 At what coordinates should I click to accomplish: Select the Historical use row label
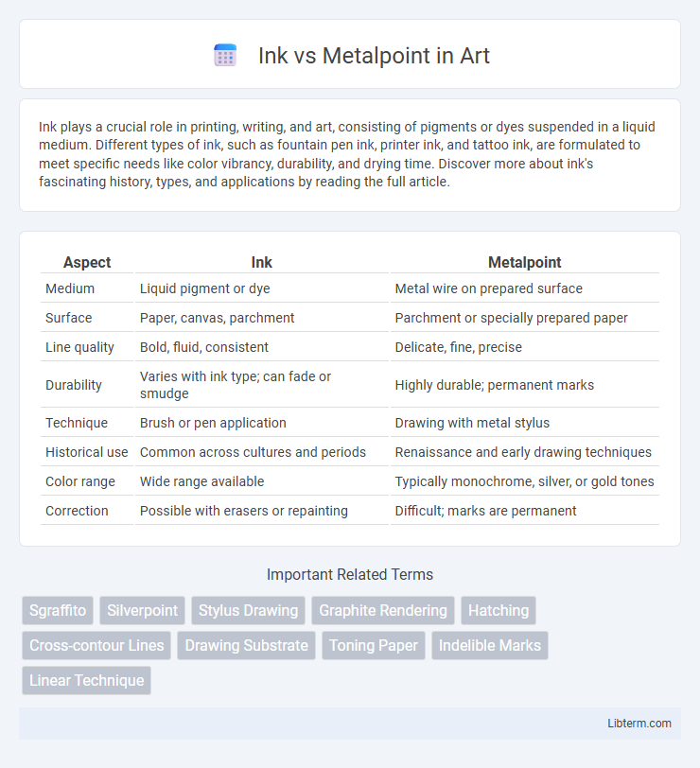(x=87, y=452)
